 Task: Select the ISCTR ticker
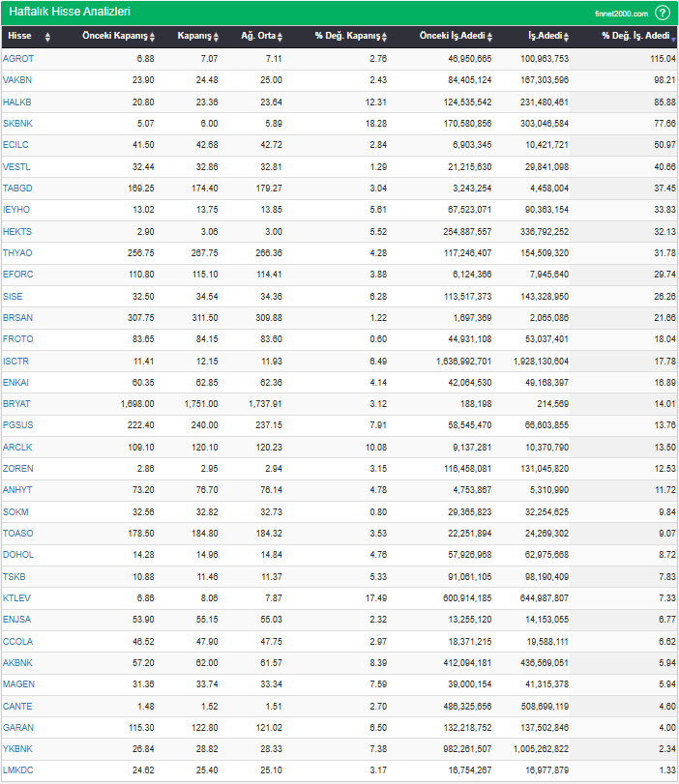[x=17, y=361]
